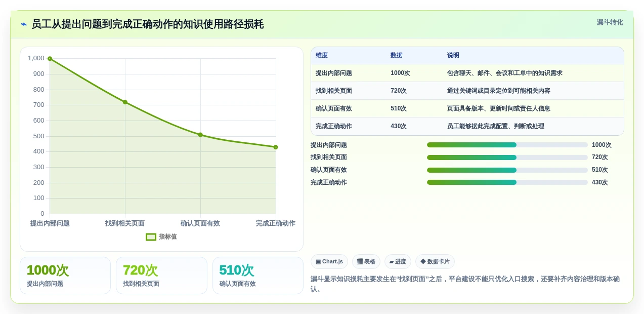The image size is (644, 314).
Task: Select the 找到相关页面 table cell
Action: [334, 91]
